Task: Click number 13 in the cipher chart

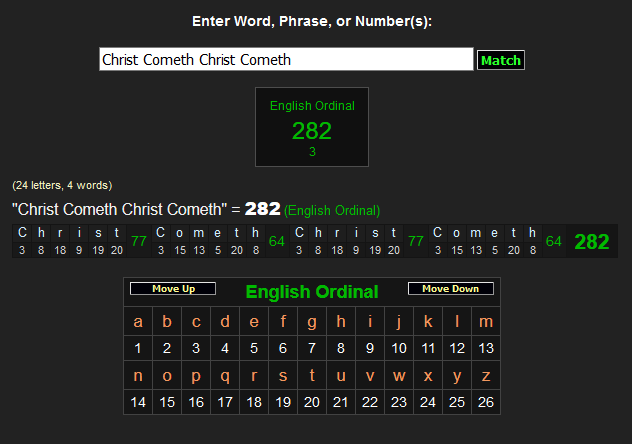Action: click(x=486, y=348)
